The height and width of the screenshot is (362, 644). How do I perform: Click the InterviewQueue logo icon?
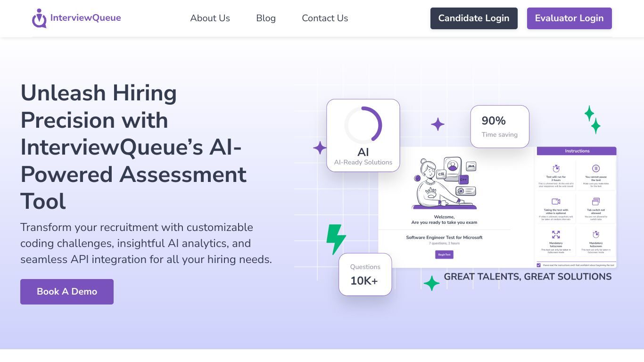[39, 18]
